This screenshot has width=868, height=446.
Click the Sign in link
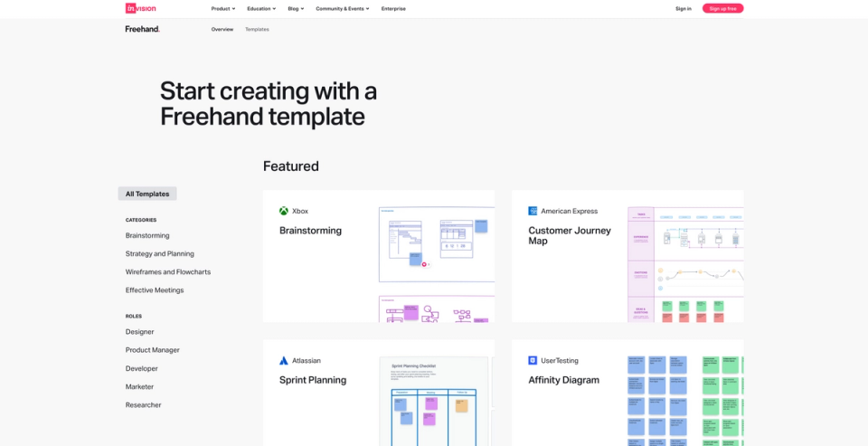tap(684, 9)
